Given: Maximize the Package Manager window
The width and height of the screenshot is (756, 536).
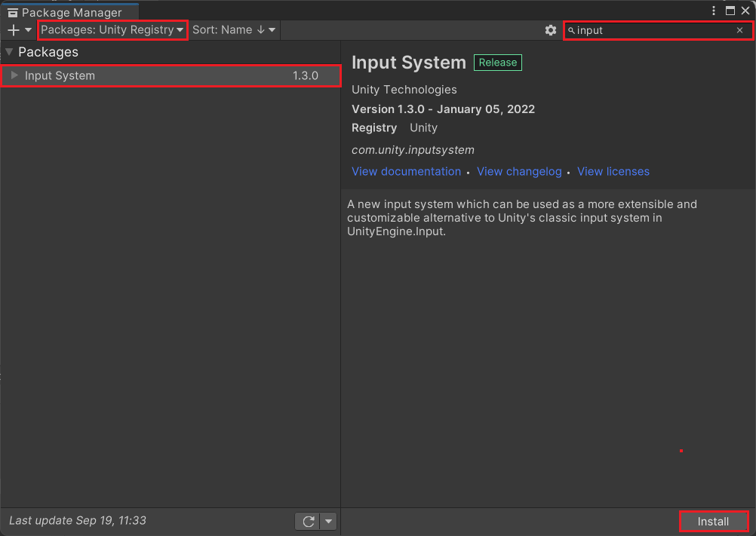Looking at the screenshot, I should (730, 11).
